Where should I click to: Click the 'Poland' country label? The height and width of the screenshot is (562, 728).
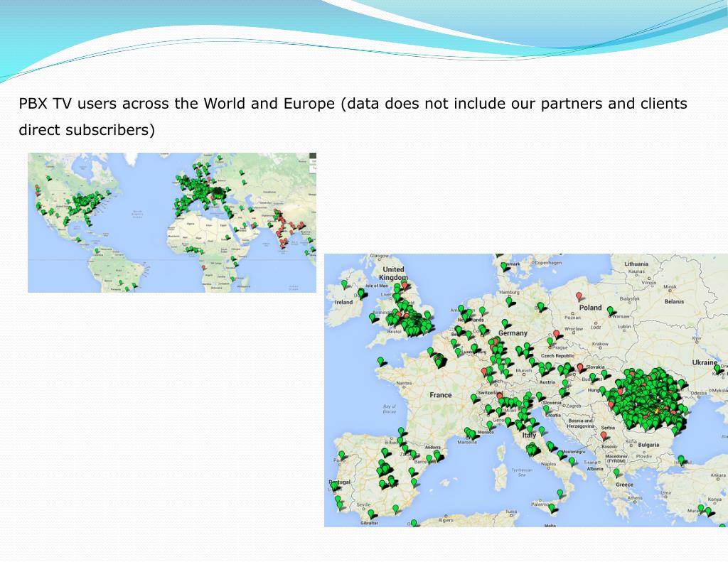point(590,307)
